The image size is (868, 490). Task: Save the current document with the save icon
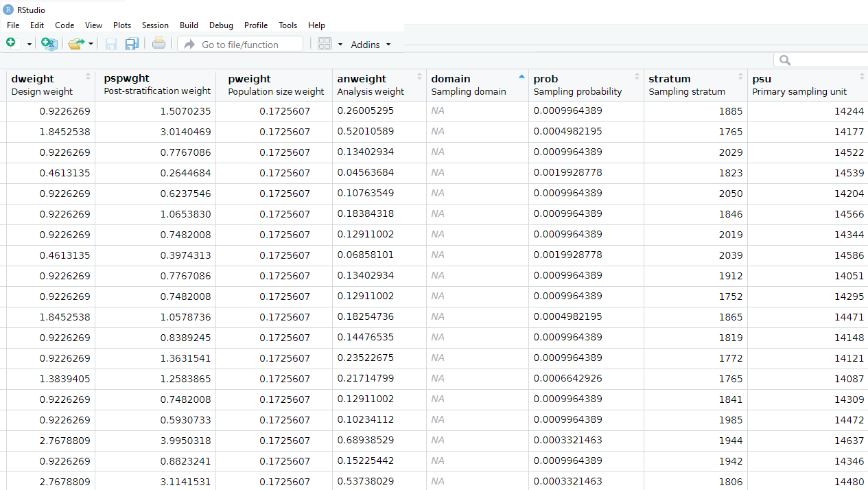click(110, 43)
